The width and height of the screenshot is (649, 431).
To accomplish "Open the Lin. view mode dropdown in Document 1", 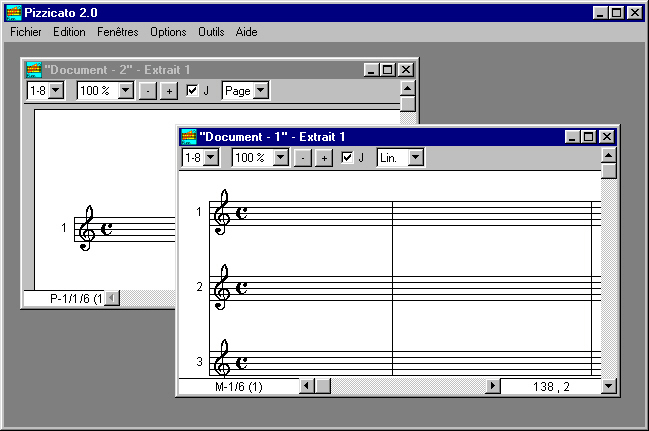I will [x=416, y=157].
